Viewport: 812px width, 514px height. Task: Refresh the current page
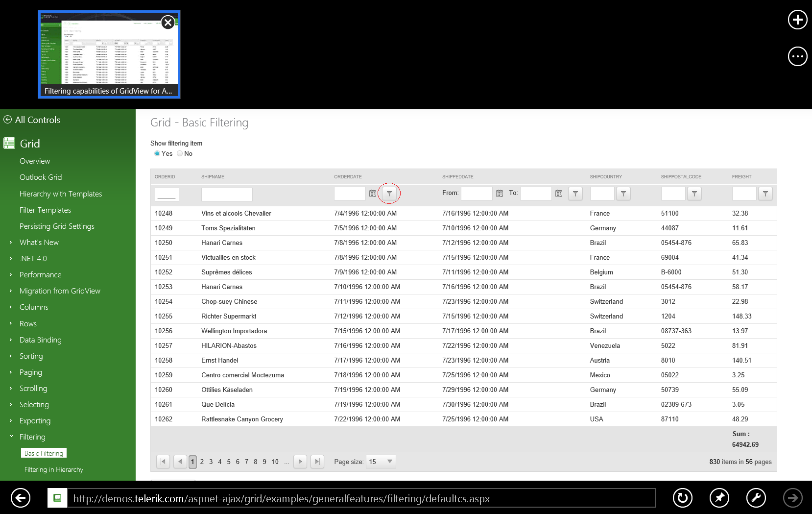[x=682, y=498]
